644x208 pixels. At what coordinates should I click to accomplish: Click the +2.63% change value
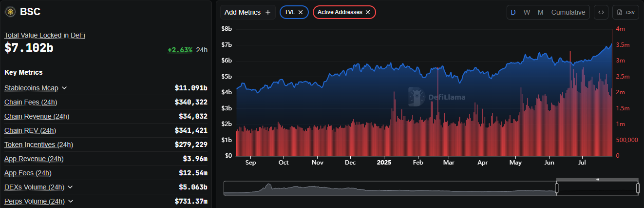[x=180, y=50]
